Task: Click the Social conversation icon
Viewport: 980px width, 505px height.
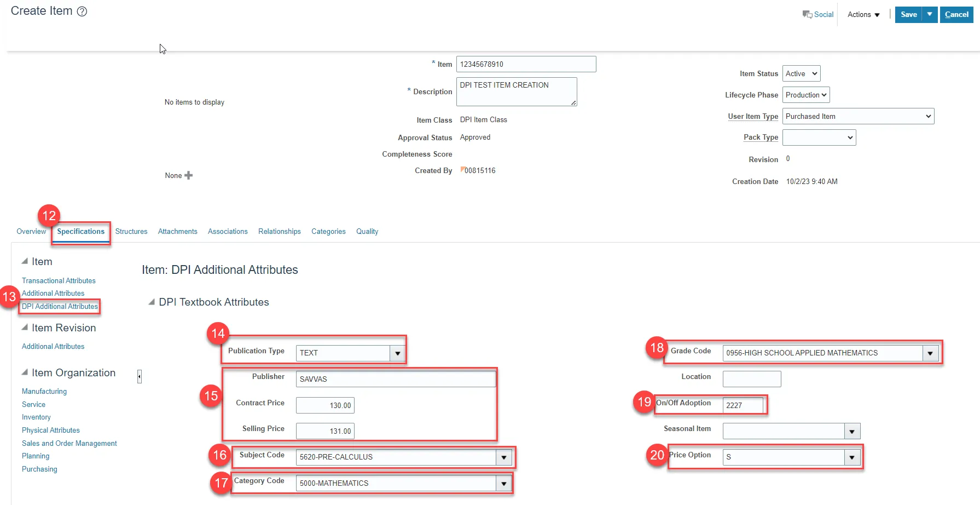Action: (x=807, y=14)
